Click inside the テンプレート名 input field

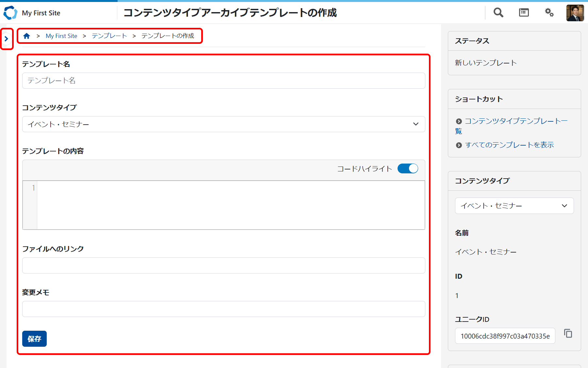223,80
